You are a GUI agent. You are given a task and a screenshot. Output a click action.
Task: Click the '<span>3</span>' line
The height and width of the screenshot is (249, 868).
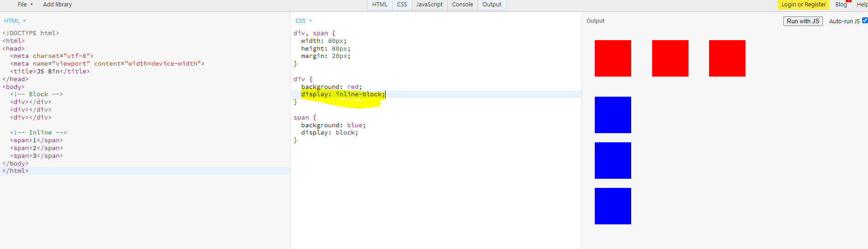pos(36,156)
